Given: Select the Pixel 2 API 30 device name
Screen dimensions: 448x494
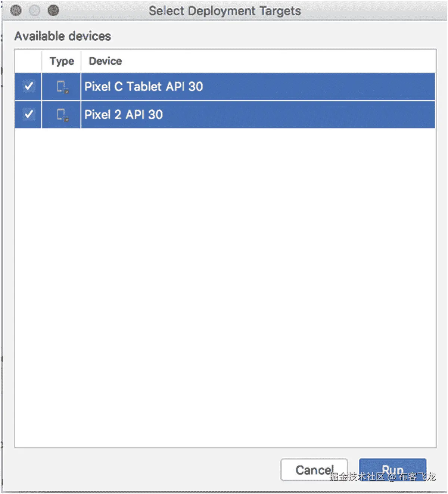Looking at the screenshot, I should tap(124, 114).
